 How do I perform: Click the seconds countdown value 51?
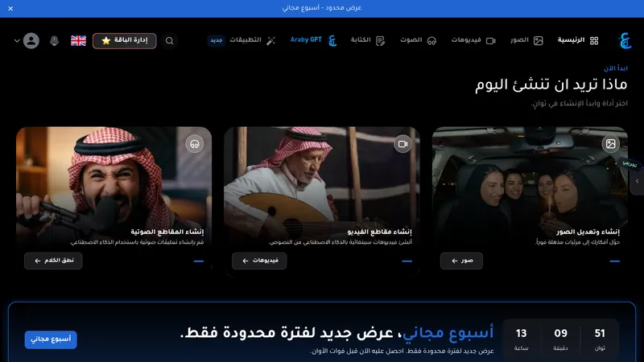tap(600, 333)
